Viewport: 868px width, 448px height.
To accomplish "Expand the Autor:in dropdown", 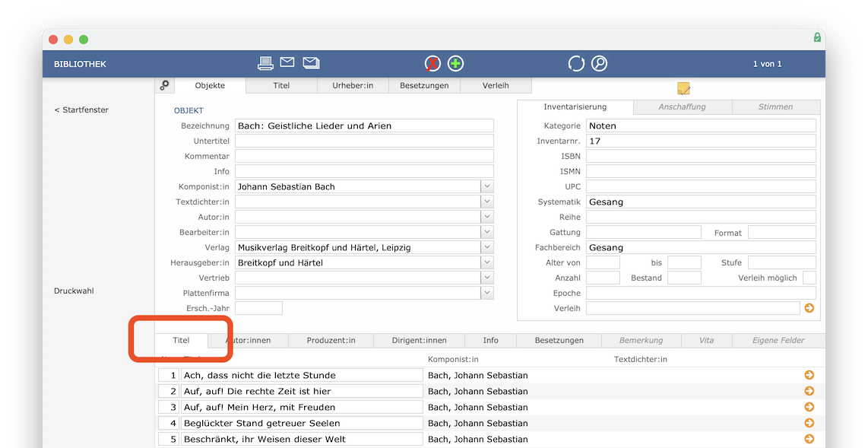I will [487, 217].
